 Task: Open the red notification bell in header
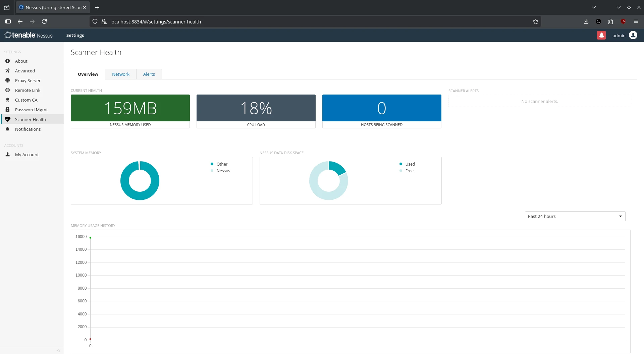(x=601, y=35)
